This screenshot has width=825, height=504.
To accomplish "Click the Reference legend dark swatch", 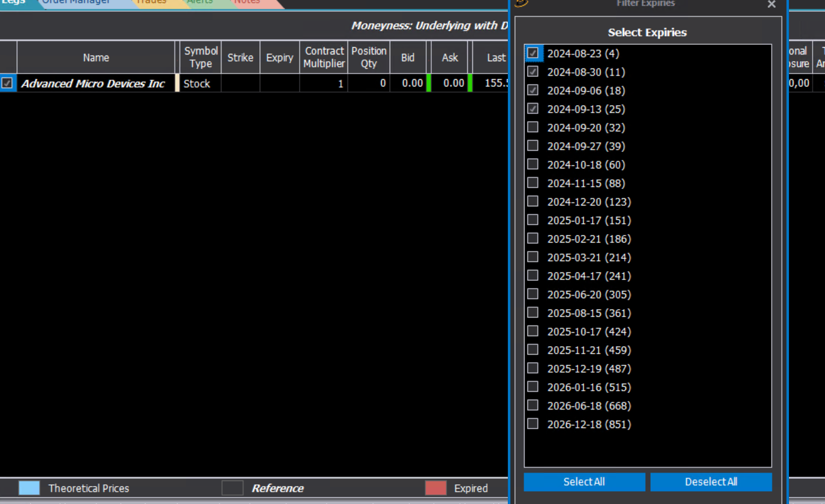I will coord(232,488).
